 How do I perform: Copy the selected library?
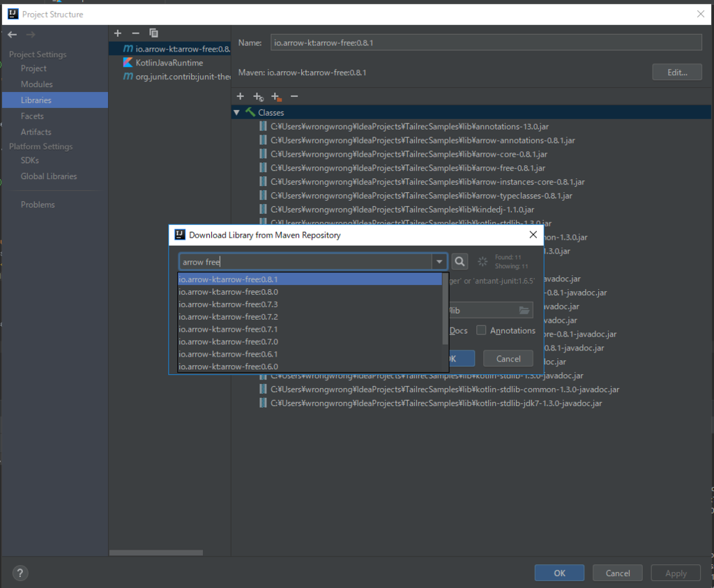pyautogui.click(x=153, y=33)
